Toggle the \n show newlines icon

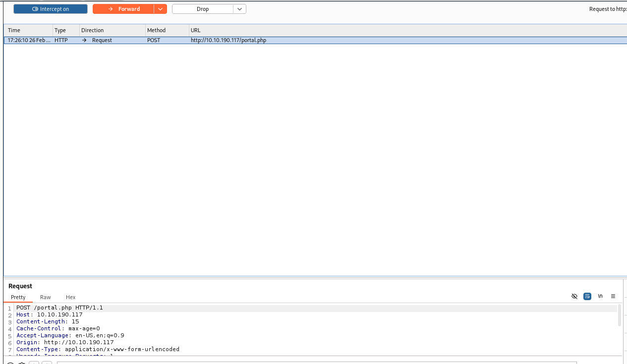[x=600, y=296]
